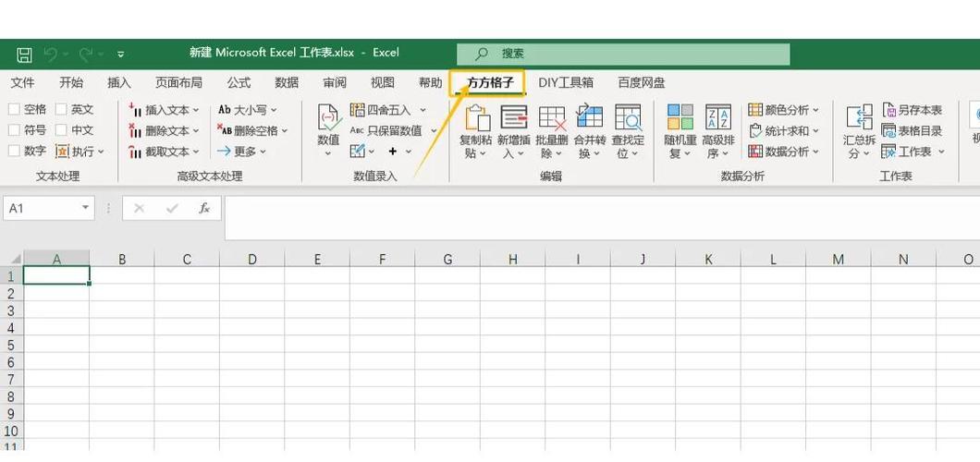Switch to the 开始 tab
Viewport: 980px width, 462px height.
(70, 83)
